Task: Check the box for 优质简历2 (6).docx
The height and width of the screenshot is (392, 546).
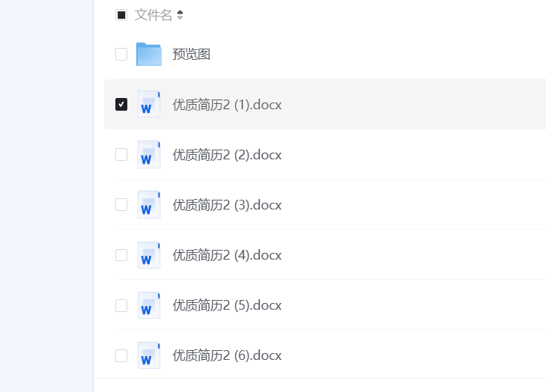Action: pyautogui.click(x=121, y=355)
